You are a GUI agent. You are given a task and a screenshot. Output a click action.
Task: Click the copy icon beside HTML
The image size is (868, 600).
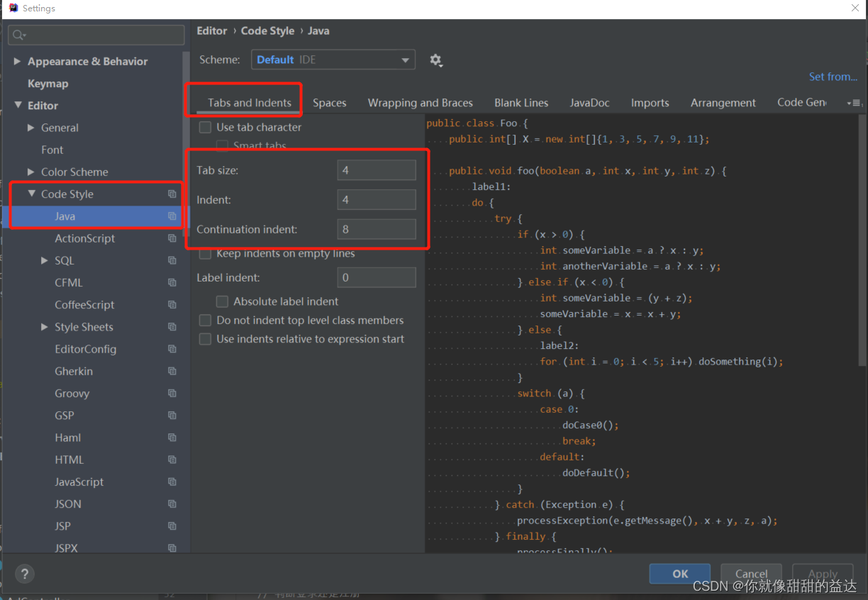tap(172, 460)
